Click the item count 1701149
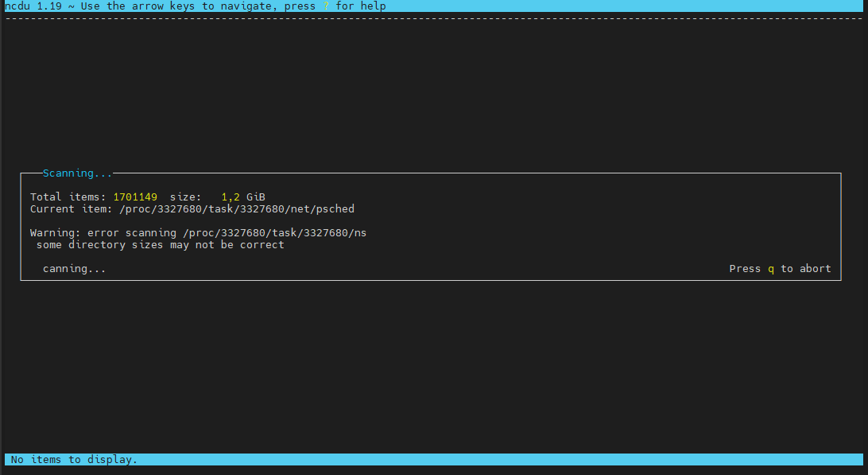 [135, 197]
